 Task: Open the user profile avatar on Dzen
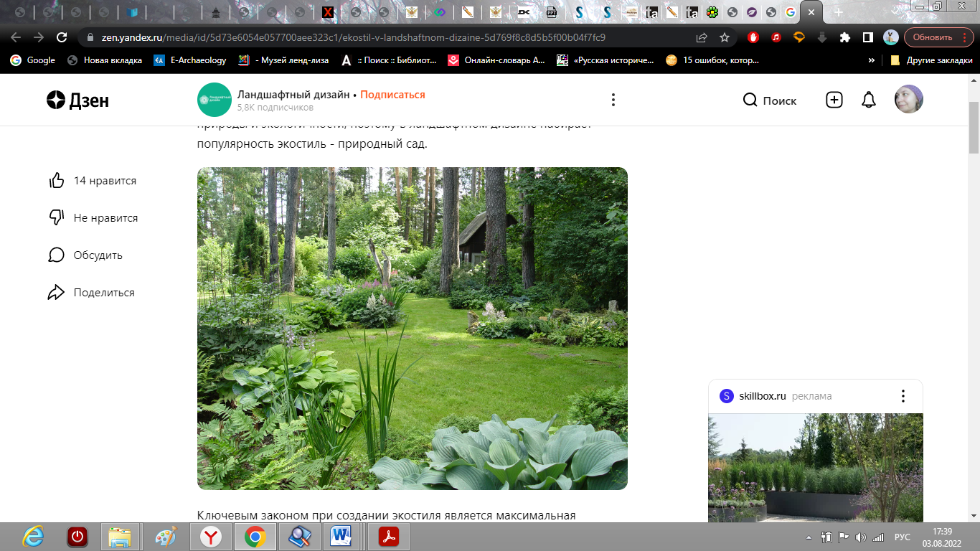coord(909,100)
